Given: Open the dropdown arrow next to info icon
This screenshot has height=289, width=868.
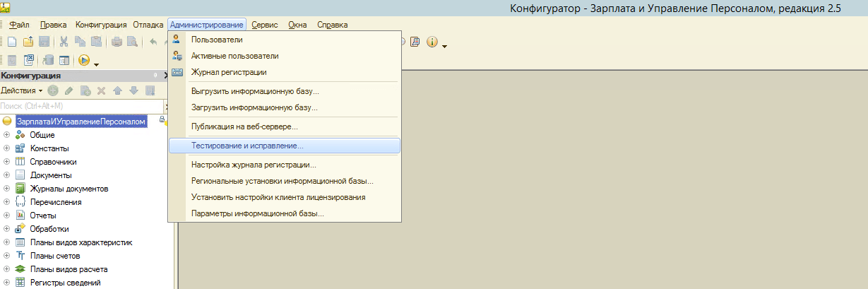Looking at the screenshot, I should (x=444, y=45).
